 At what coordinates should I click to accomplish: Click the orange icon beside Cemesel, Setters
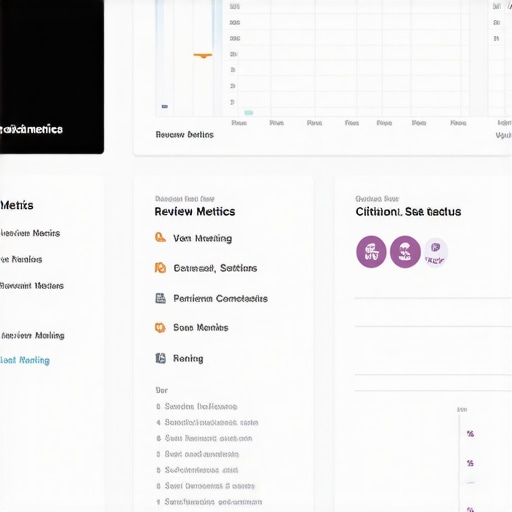[160, 268]
